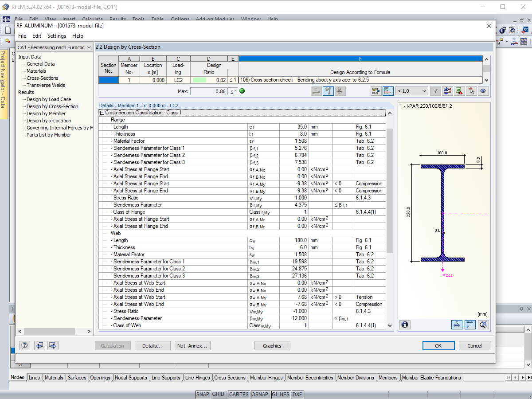Toggle the OSNAP status bar button
The height and width of the screenshot is (399, 532).
tap(260, 395)
